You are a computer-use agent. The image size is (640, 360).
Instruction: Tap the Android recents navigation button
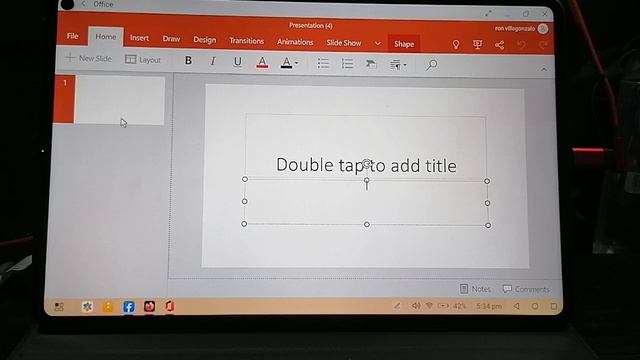(x=553, y=306)
